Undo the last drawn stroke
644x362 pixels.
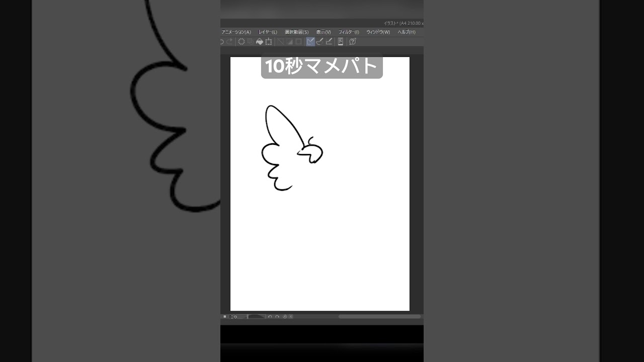(221, 42)
